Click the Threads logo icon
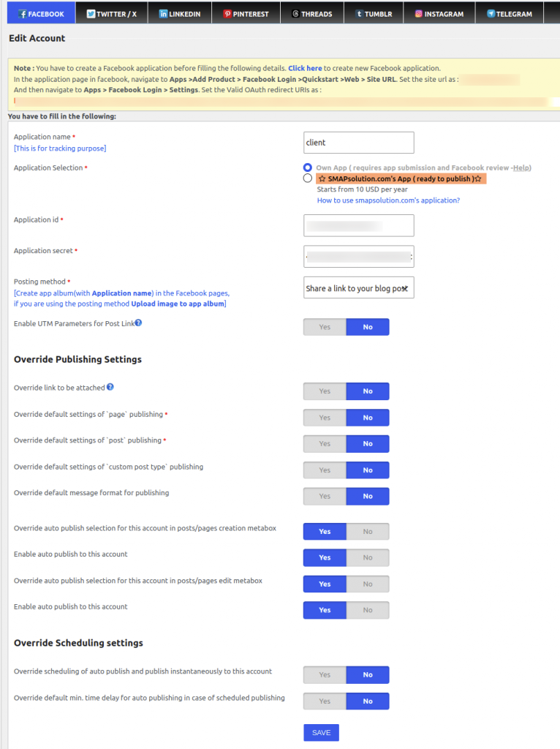Viewport: 560px width, 749px height. [x=295, y=14]
